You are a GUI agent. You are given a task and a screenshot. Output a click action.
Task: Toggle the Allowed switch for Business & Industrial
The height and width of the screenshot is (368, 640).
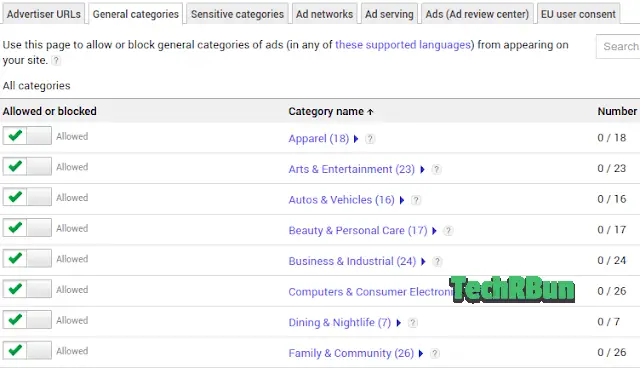[x=27, y=258]
